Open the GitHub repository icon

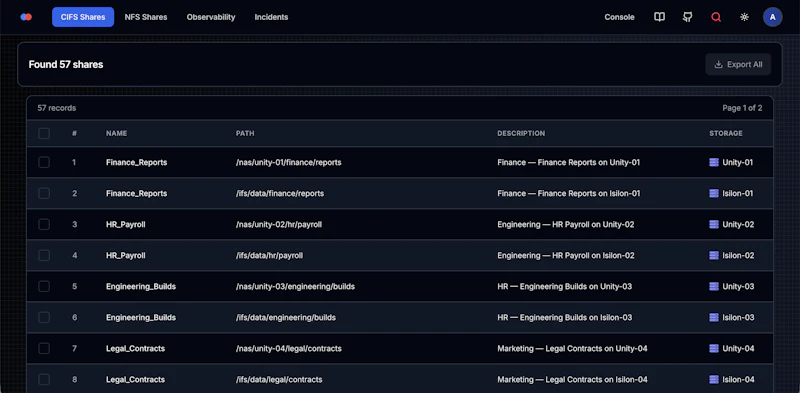[688, 17]
